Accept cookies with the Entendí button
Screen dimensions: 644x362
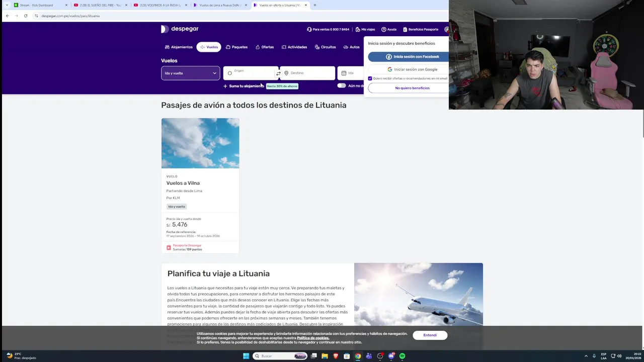430,335
